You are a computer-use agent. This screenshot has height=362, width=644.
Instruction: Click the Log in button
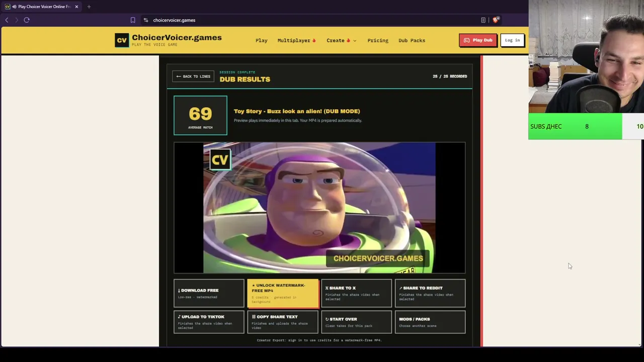pos(512,40)
